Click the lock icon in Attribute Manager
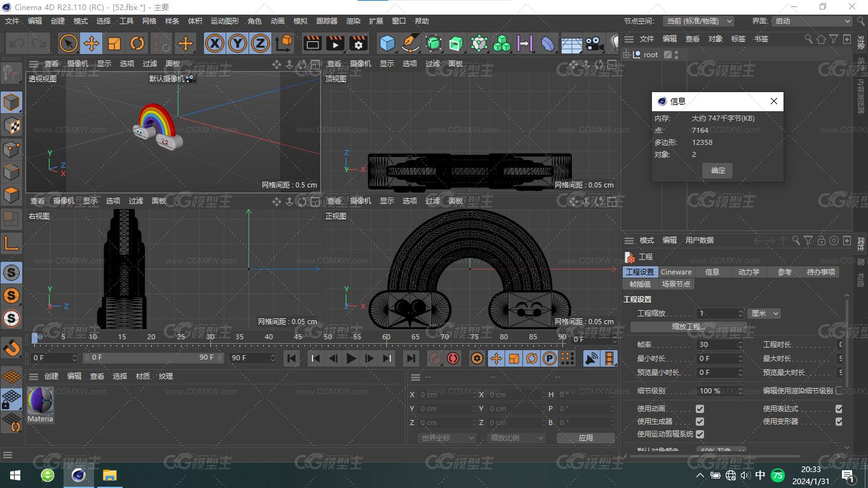 point(822,240)
